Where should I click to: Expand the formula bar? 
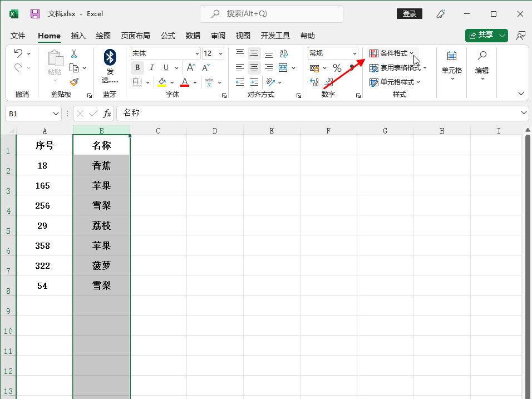click(x=524, y=113)
